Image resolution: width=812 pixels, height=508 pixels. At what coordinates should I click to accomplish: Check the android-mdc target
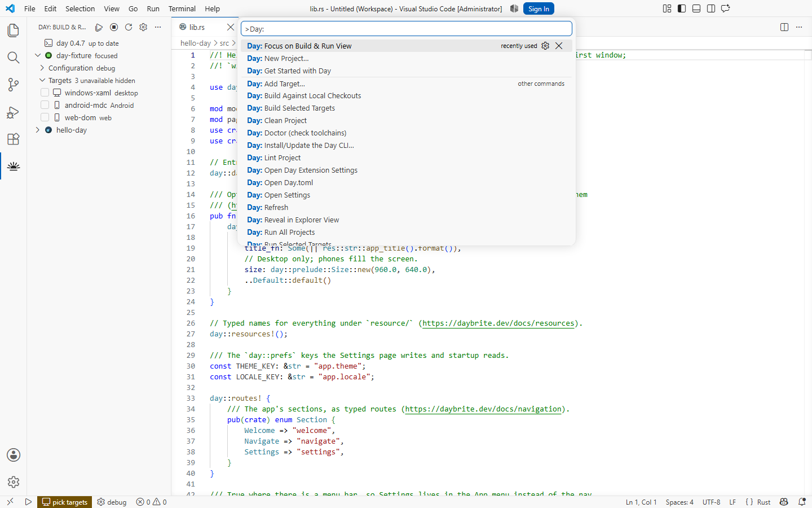coord(45,105)
